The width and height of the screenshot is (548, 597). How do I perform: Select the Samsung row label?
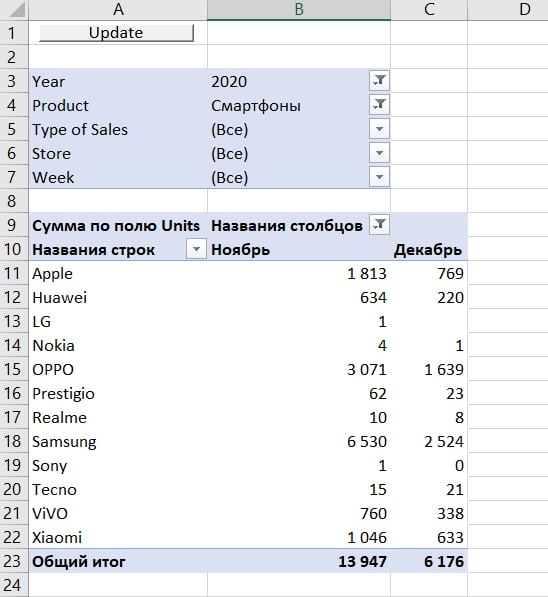(x=118, y=441)
